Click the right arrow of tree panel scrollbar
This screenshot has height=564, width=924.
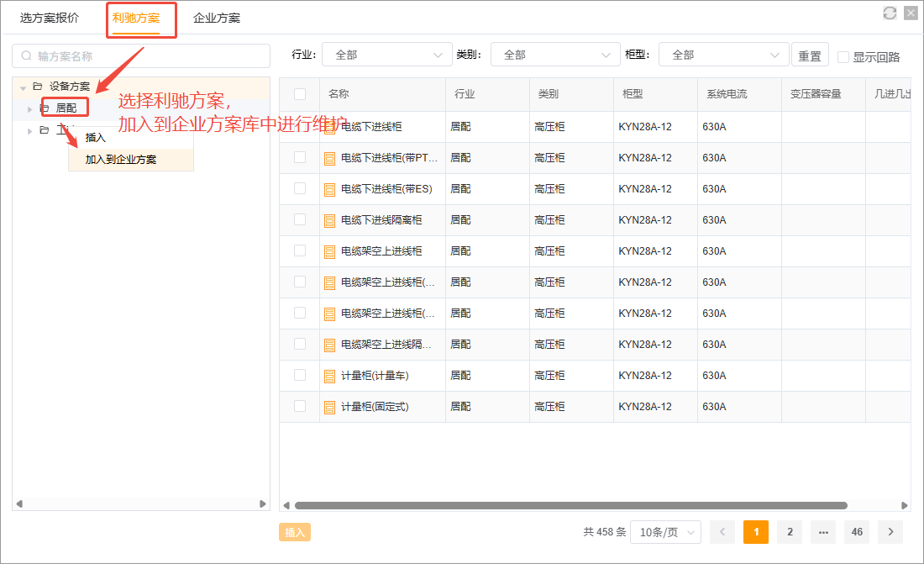point(263,503)
